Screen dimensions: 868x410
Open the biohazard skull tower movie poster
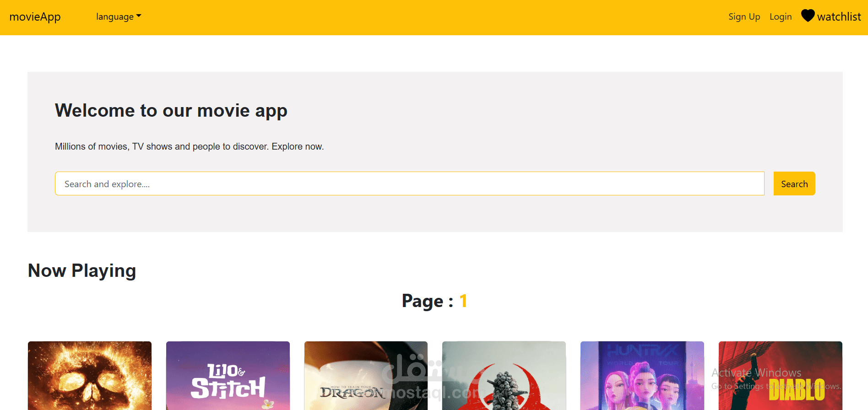(504, 376)
